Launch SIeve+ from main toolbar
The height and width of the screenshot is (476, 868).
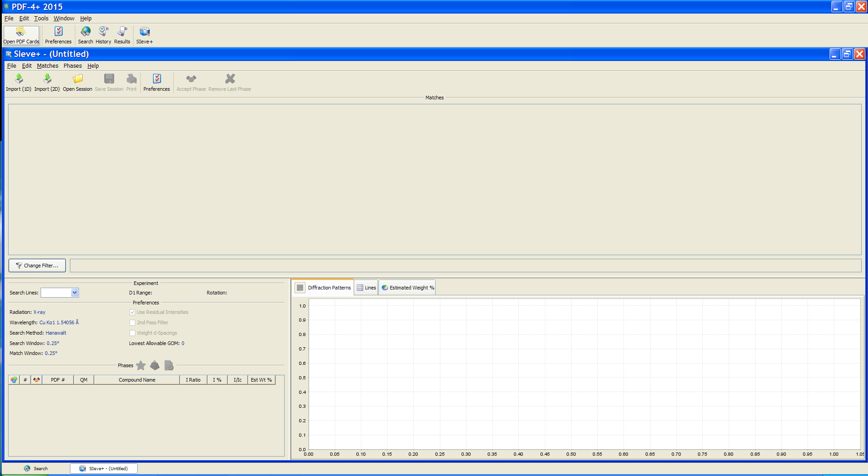pyautogui.click(x=144, y=35)
